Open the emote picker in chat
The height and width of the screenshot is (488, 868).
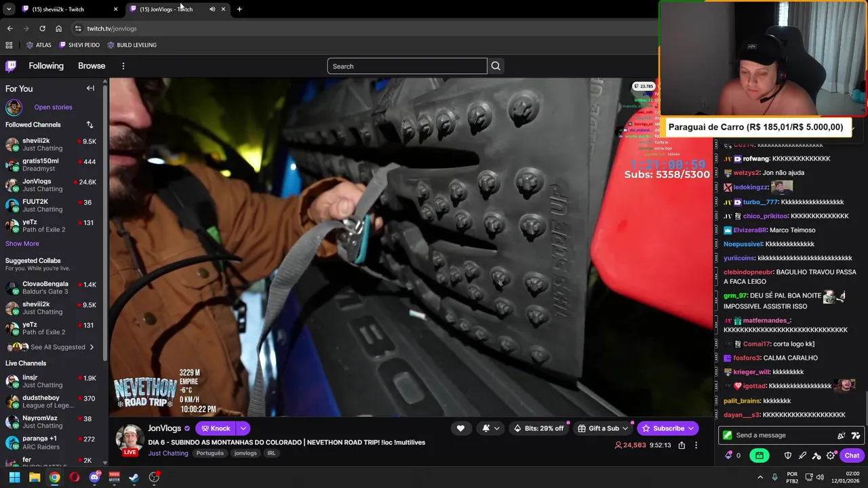coord(842,435)
